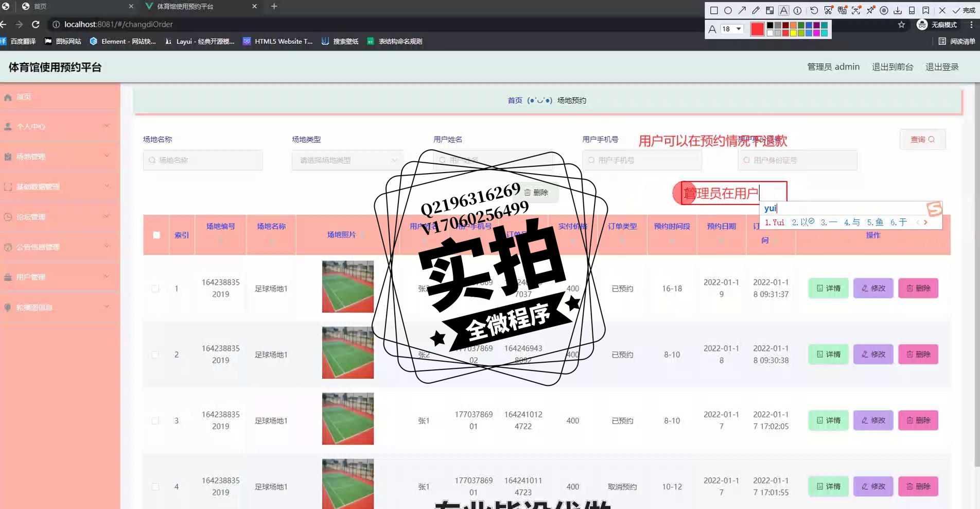Select the text annotation tool
Image resolution: width=980 pixels, height=509 pixels.
[783, 10]
